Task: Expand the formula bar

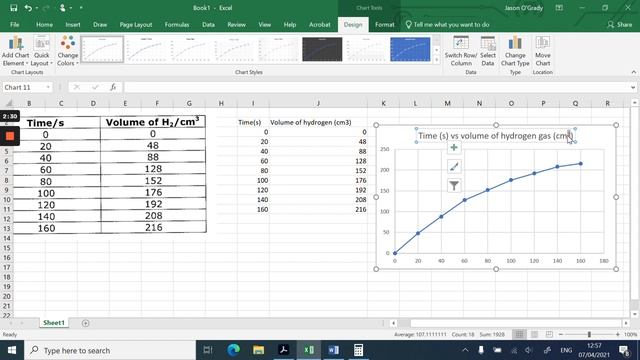Action: coord(633,87)
